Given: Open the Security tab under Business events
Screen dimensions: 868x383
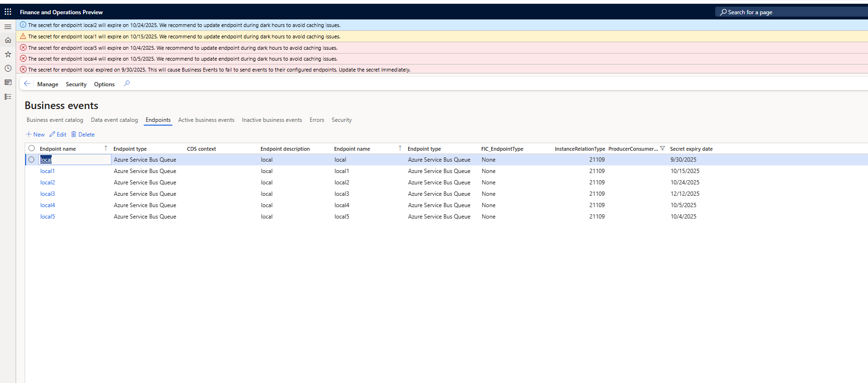Looking at the screenshot, I should click(342, 120).
